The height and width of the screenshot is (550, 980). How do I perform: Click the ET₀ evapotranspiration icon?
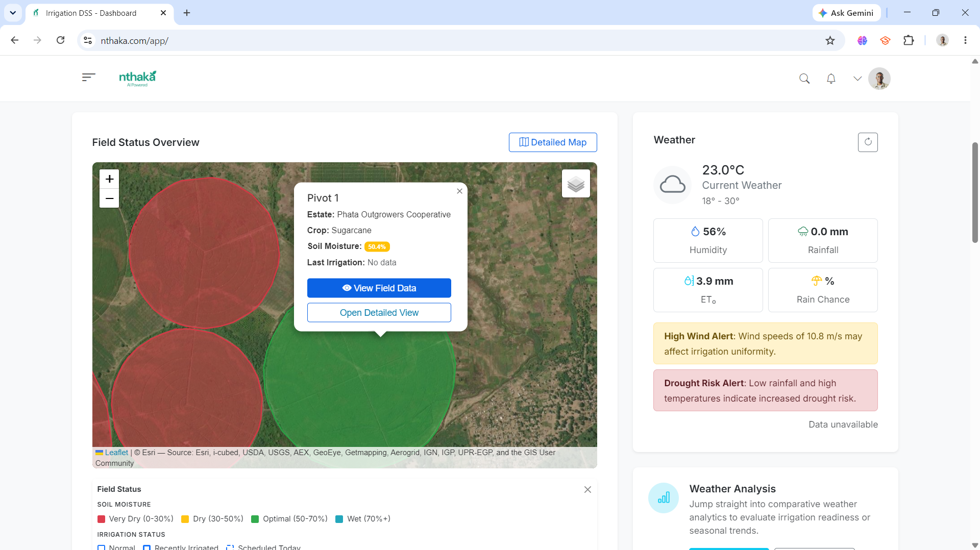click(x=689, y=281)
